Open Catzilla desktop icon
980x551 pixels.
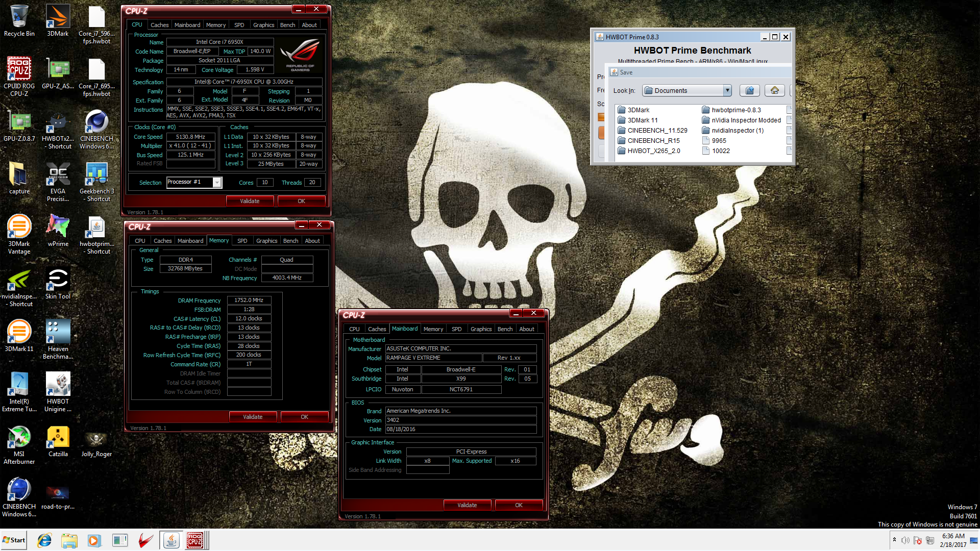tap(58, 441)
